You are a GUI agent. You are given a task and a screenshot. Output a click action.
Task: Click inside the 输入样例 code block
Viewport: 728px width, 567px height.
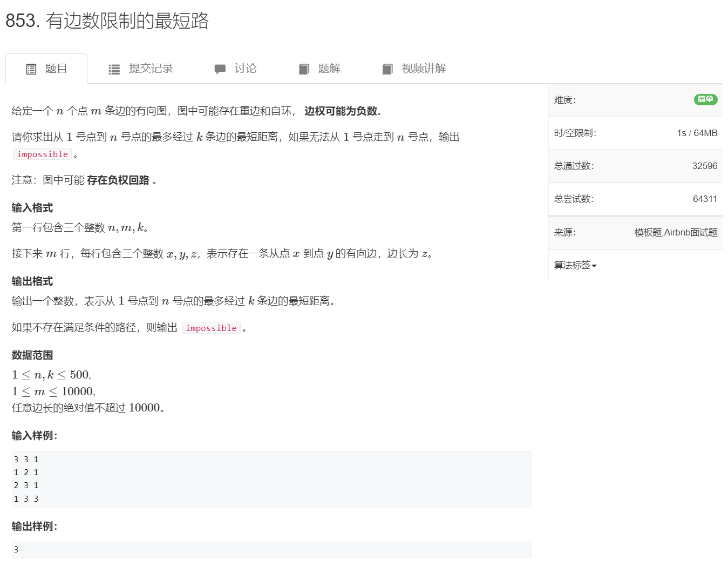coord(270,478)
